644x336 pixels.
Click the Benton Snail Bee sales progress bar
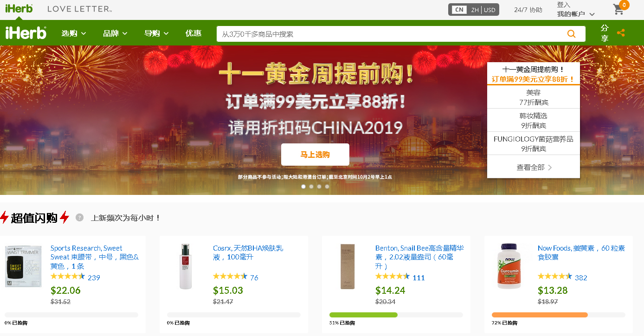point(396,315)
